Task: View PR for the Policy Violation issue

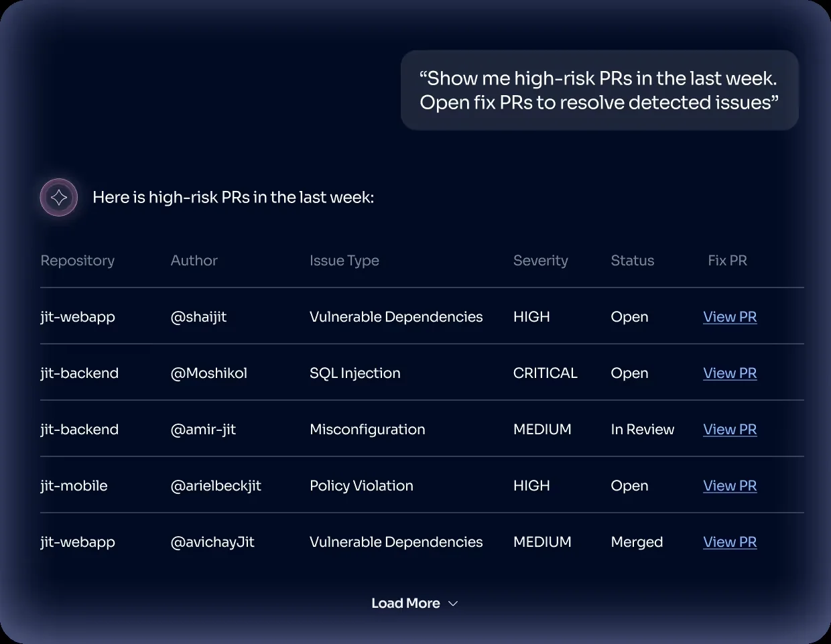Action: click(730, 485)
